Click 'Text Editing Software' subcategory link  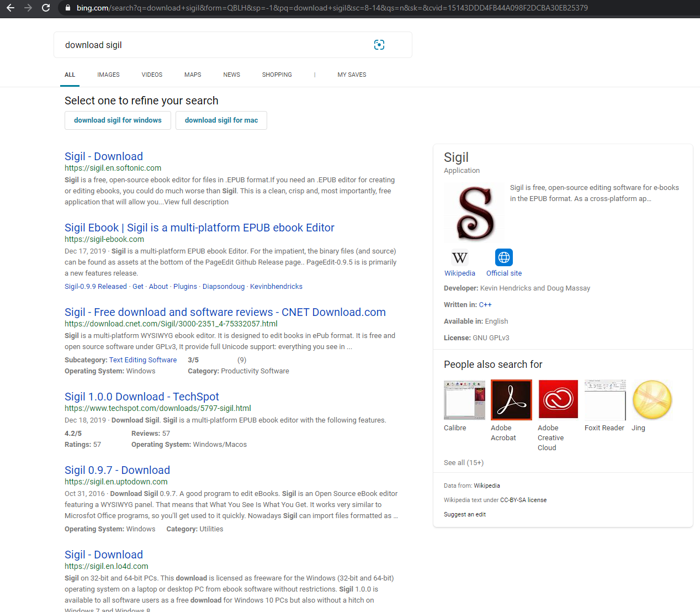pyautogui.click(x=143, y=360)
